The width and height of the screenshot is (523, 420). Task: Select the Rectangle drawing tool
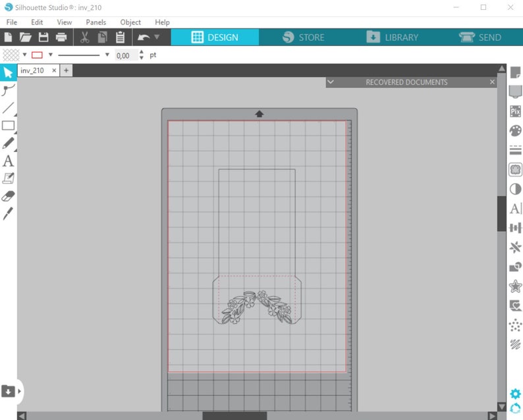point(8,126)
